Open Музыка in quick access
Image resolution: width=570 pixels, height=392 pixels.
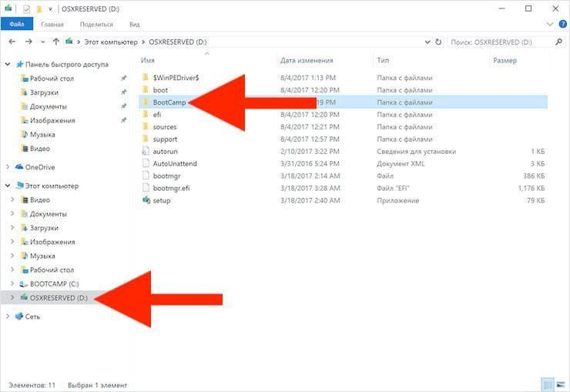pyautogui.click(x=42, y=135)
